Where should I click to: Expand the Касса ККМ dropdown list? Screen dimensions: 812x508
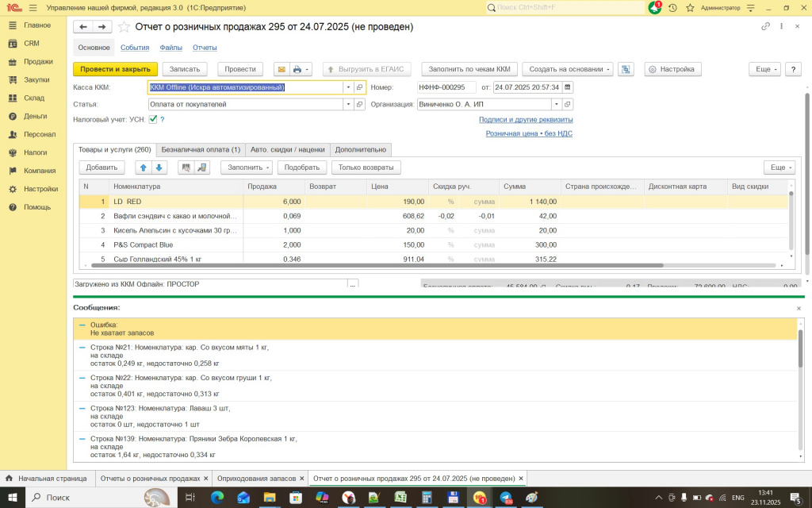348,87
